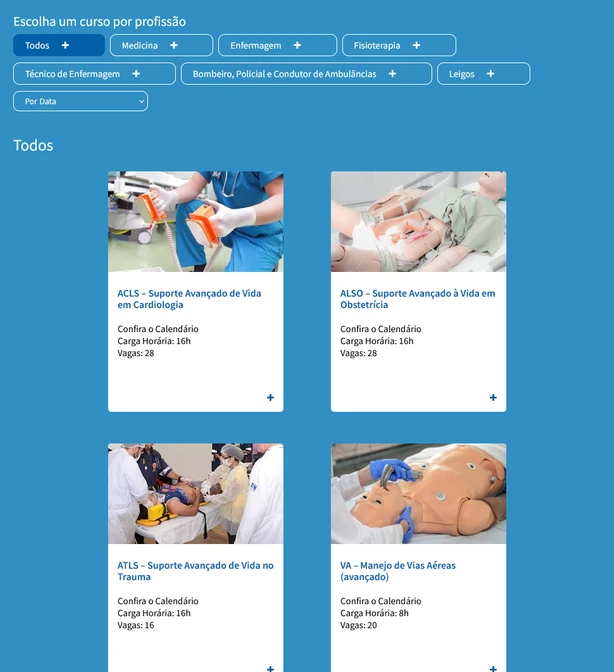Filter courses by Medicina
Viewport: 614px width, 672px height.
[161, 45]
